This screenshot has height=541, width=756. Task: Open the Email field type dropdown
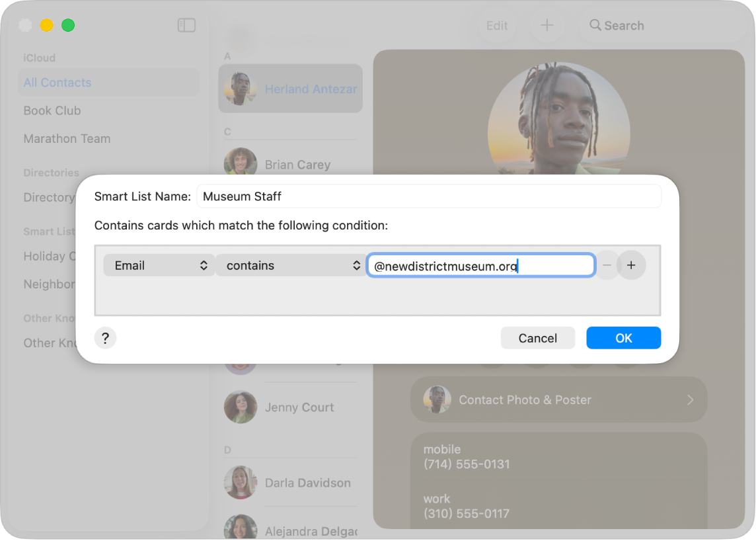click(x=159, y=265)
